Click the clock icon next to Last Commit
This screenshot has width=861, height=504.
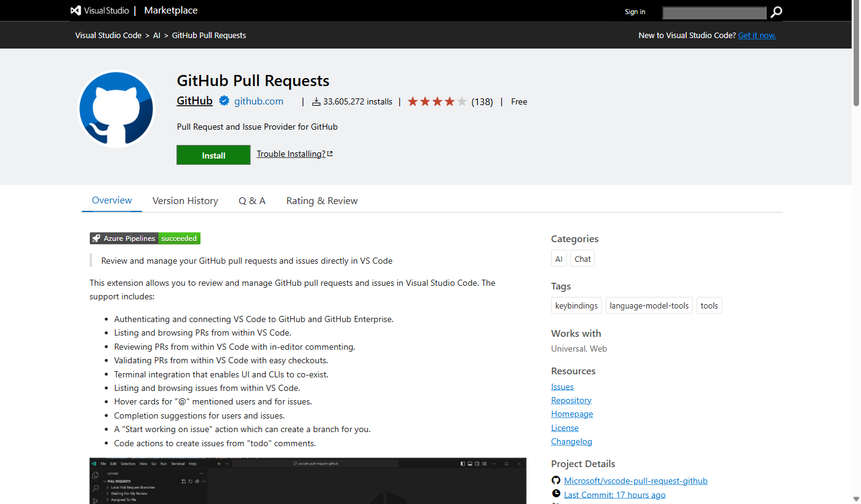pyautogui.click(x=556, y=494)
